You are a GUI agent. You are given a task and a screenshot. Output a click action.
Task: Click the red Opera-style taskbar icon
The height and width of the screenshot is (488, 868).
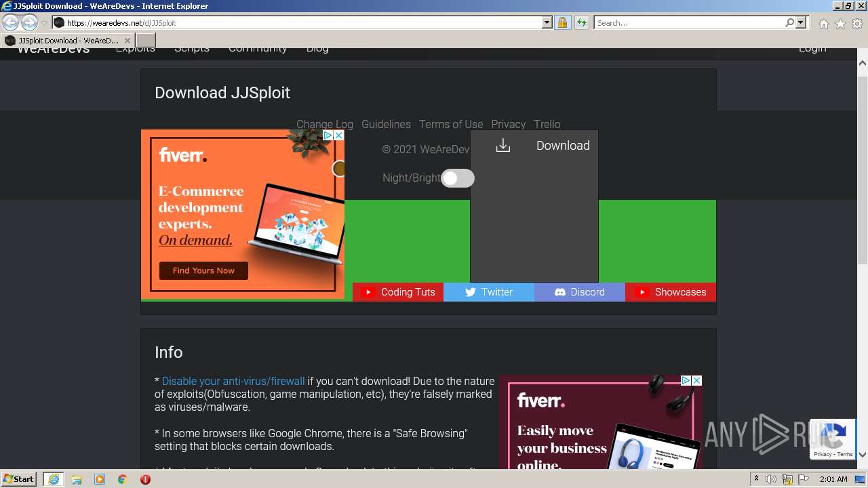(145, 479)
